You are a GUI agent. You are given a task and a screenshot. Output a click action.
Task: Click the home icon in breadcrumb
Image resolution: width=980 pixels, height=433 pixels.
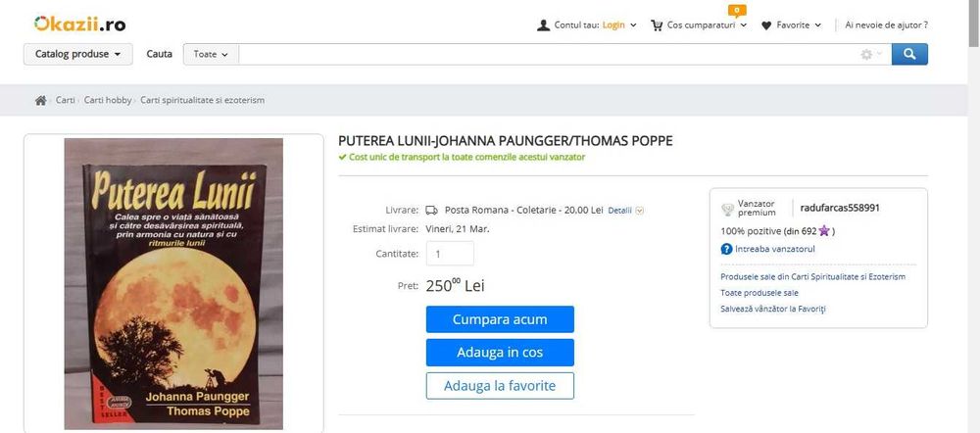[x=40, y=100]
